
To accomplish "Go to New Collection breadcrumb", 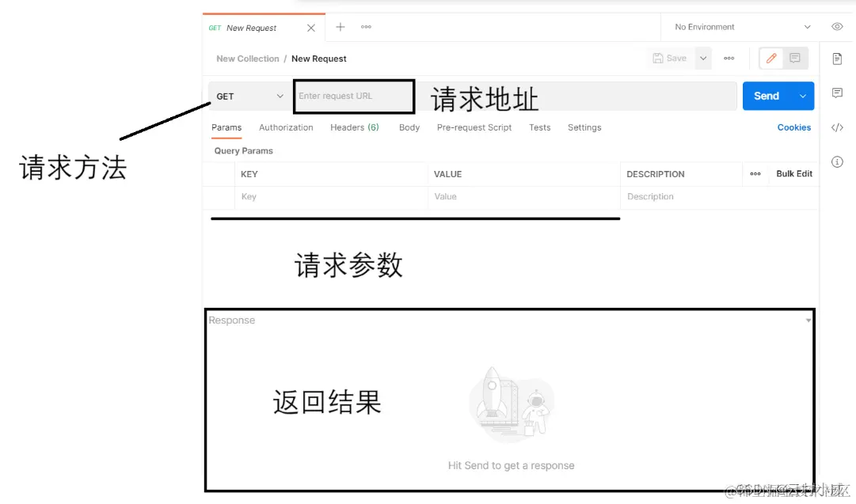I will tap(247, 59).
